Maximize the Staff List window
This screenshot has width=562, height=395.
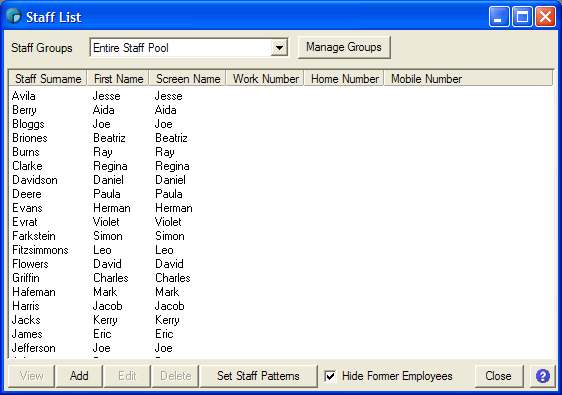(x=522, y=17)
